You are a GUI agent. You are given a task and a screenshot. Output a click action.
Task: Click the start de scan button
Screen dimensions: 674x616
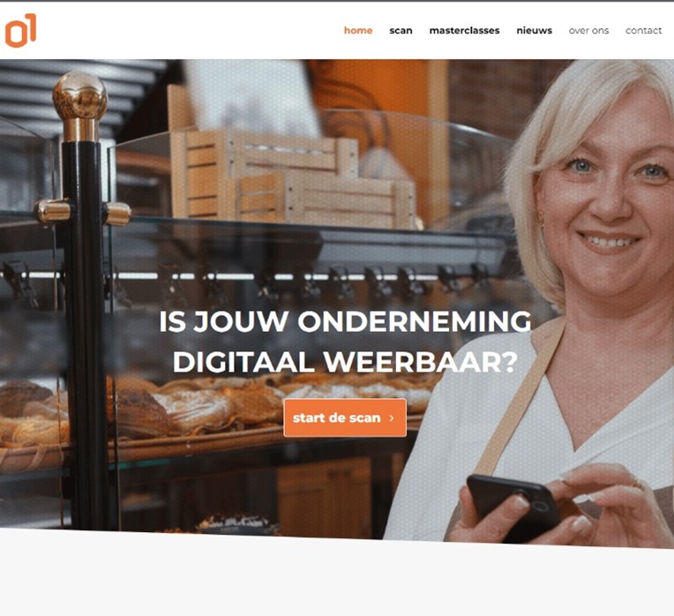345,417
